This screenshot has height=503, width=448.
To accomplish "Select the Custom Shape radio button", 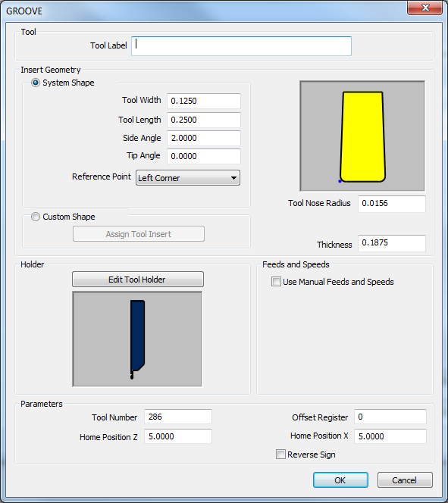I will pyautogui.click(x=36, y=217).
